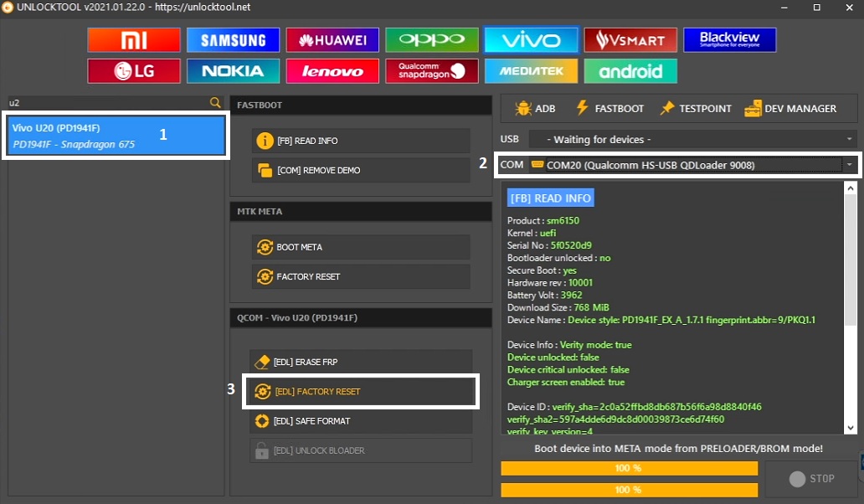Click [EDL] UNLOCK BLOADER button
Viewport: 864px width, 504px height.
pos(361,450)
